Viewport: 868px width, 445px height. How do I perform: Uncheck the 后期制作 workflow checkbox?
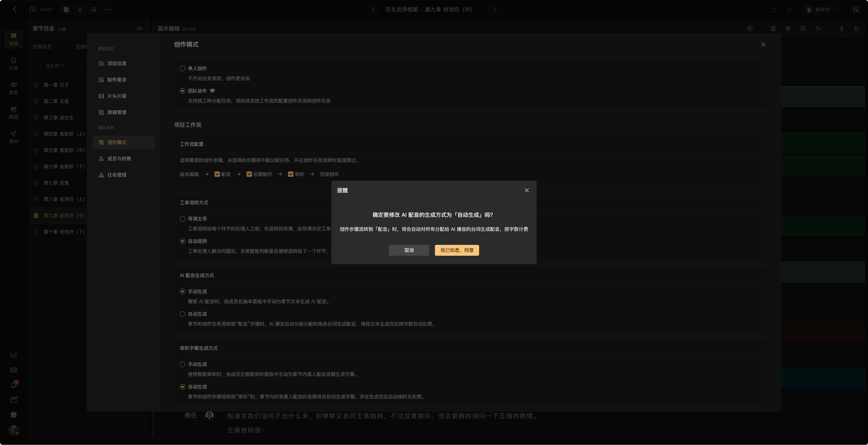click(x=249, y=174)
